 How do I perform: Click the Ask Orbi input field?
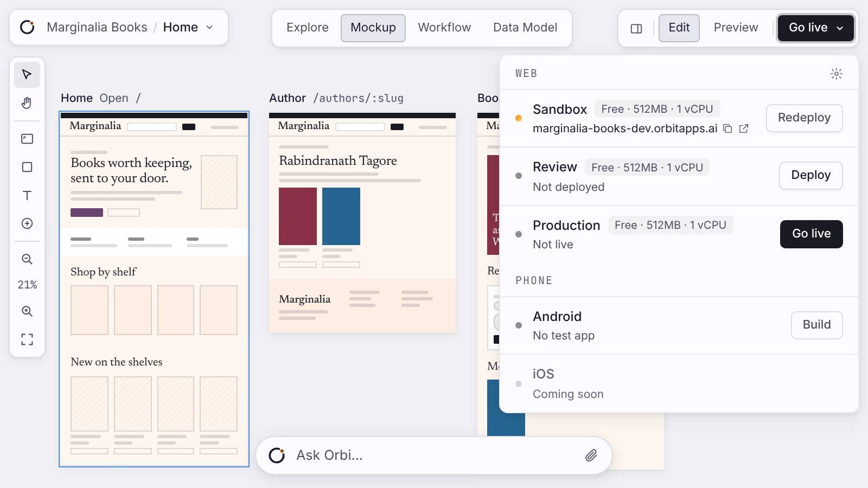[434, 455]
